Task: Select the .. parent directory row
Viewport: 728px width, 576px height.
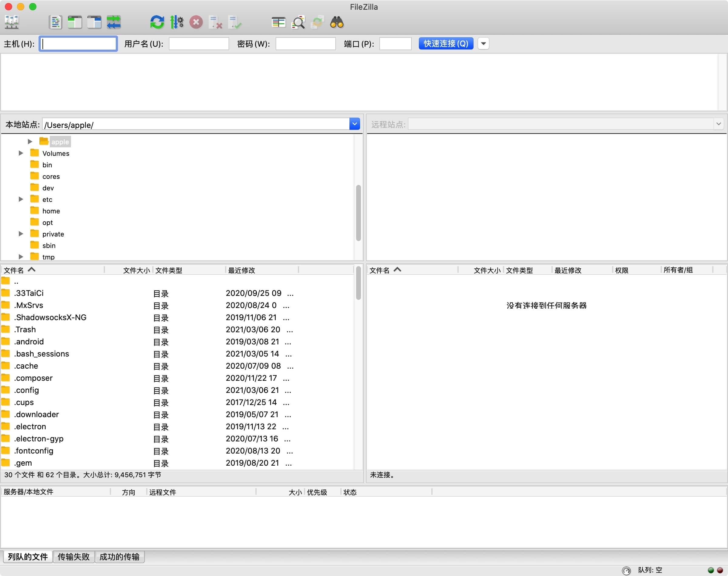Action: 177,281
